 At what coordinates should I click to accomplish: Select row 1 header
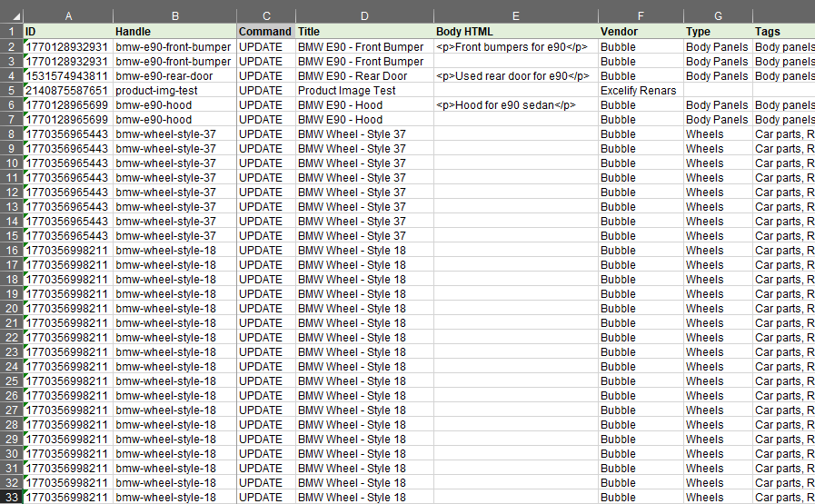click(12, 32)
